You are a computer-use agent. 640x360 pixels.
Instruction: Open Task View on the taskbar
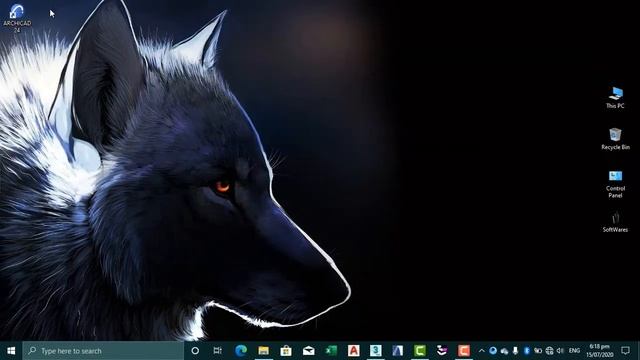click(x=218, y=351)
